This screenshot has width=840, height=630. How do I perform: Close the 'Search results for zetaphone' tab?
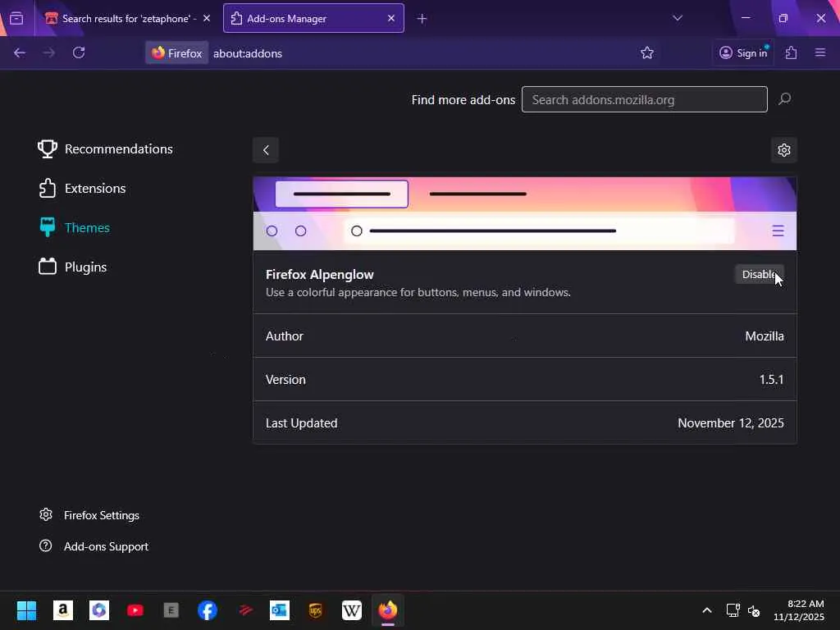coord(207,19)
